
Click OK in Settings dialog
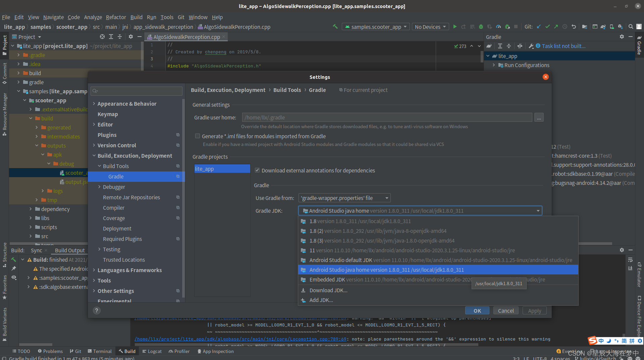tap(477, 311)
